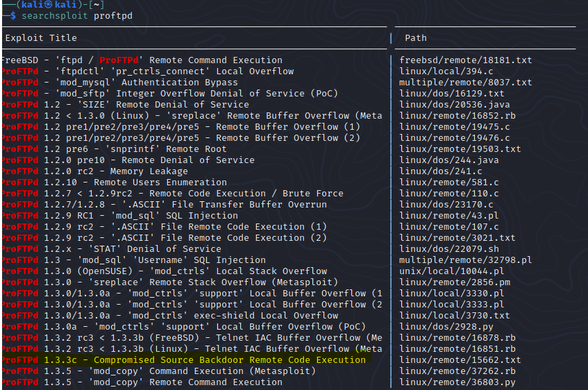This screenshot has height=390, width=588.
Task: Click the 'searchsploit proftpd' command text
Action: [x=76, y=15]
